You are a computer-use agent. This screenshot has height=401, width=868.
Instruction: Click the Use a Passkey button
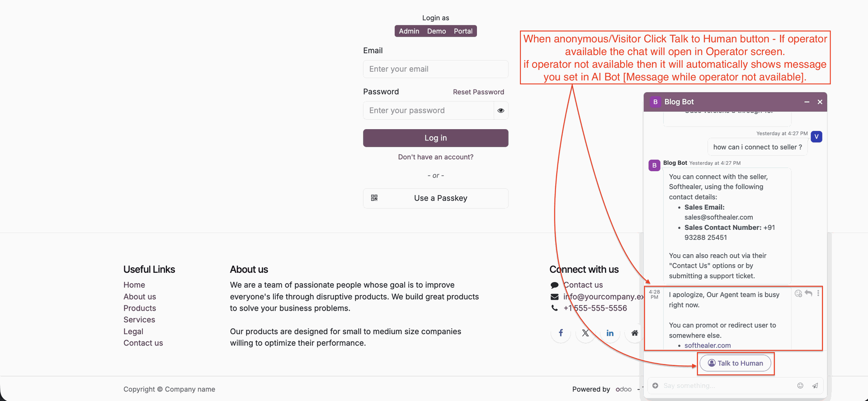[x=435, y=198]
